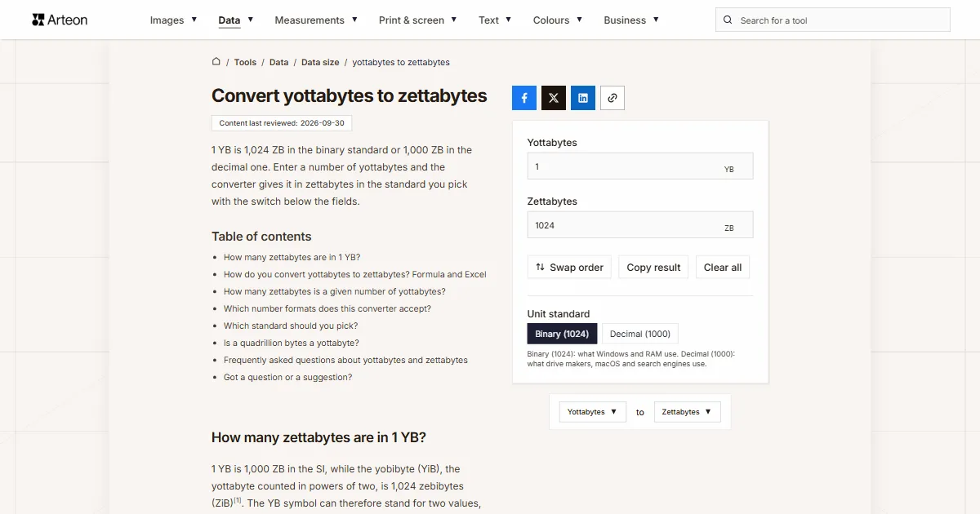Open the Business menu

tap(631, 20)
